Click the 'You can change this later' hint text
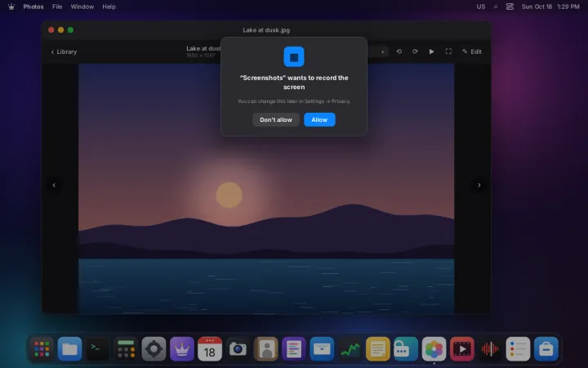The height and width of the screenshot is (368, 588). tap(294, 101)
